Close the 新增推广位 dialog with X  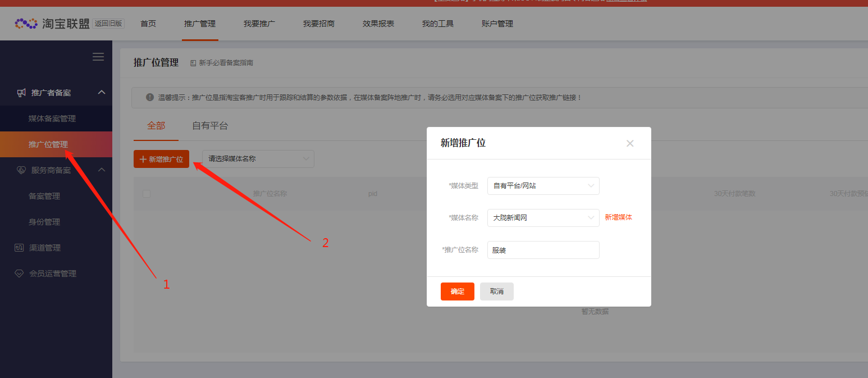click(629, 143)
